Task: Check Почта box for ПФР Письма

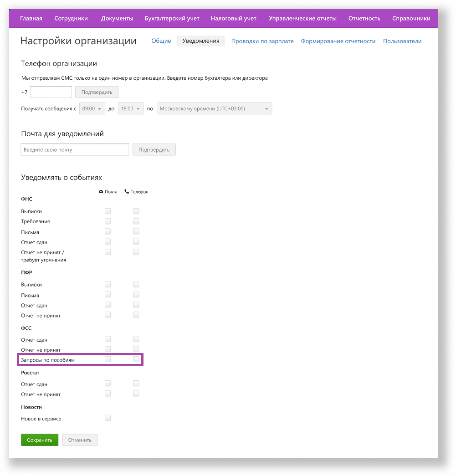Action: click(108, 294)
